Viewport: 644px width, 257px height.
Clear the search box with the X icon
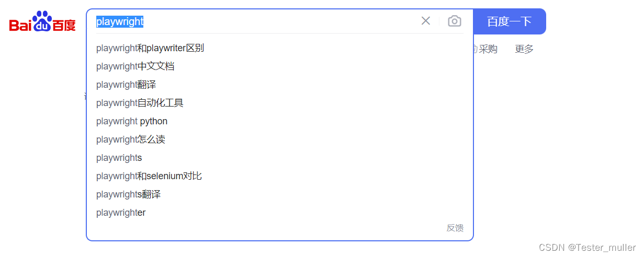tap(426, 21)
